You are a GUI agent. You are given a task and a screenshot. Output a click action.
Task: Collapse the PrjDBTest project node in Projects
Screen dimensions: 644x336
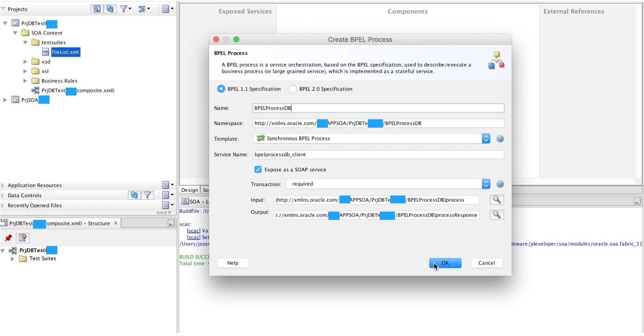pos(5,23)
